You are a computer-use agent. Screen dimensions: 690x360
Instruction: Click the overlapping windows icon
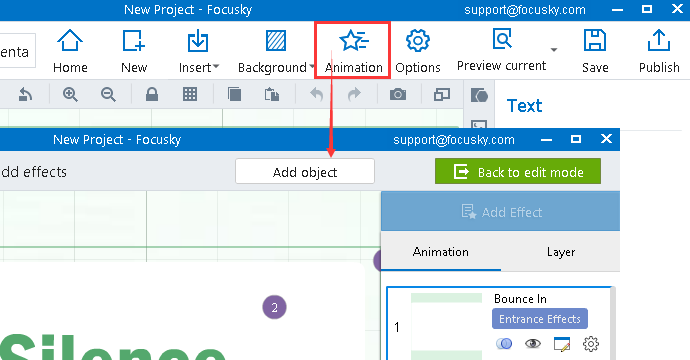442,94
